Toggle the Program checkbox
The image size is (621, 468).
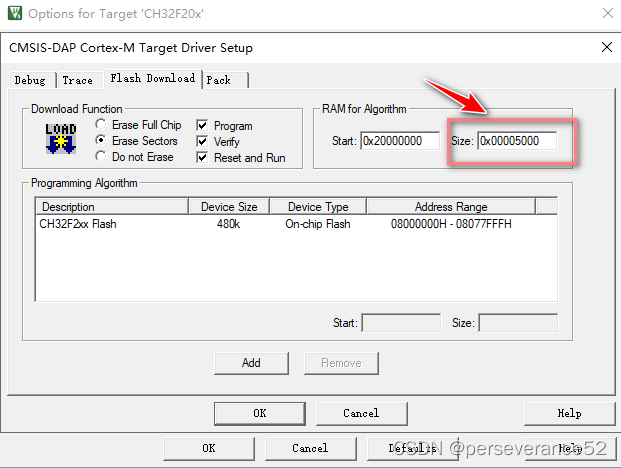point(202,126)
